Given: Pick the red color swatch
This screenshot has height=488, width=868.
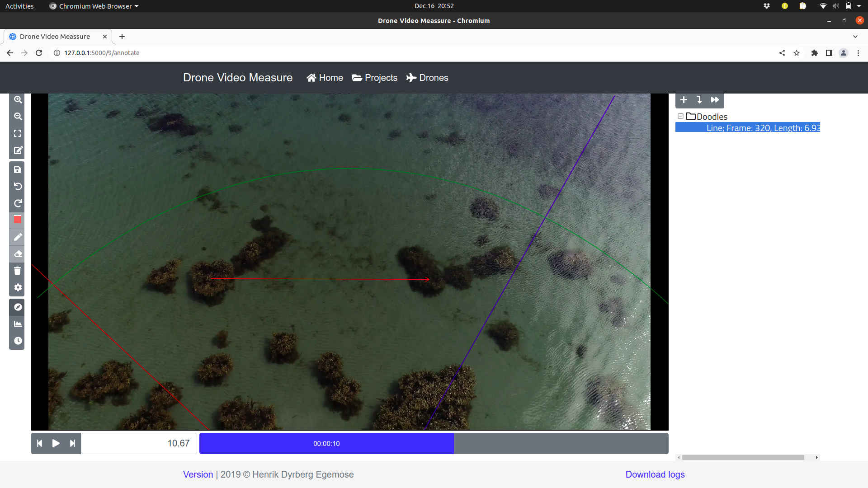Looking at the screenshot, I should click(x=18, y=220).
